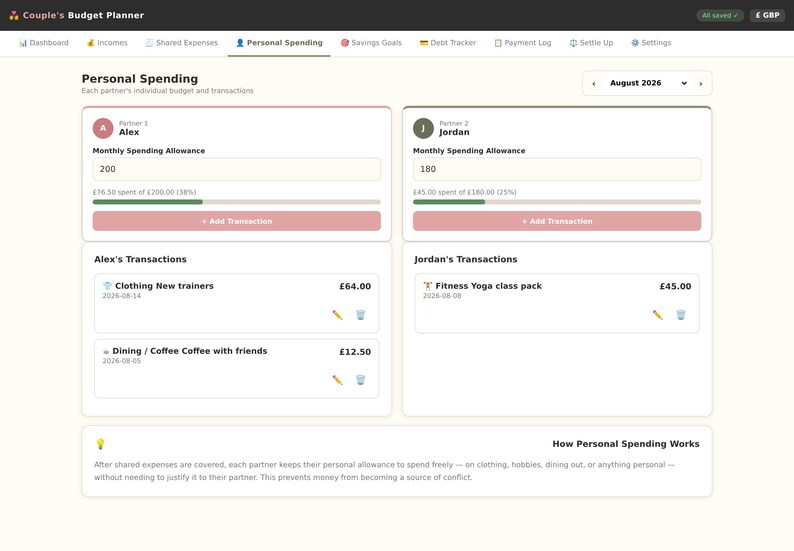Go to previous month
Image resolution: width=794 pixels, height=551 pixels.
[594, 84]
